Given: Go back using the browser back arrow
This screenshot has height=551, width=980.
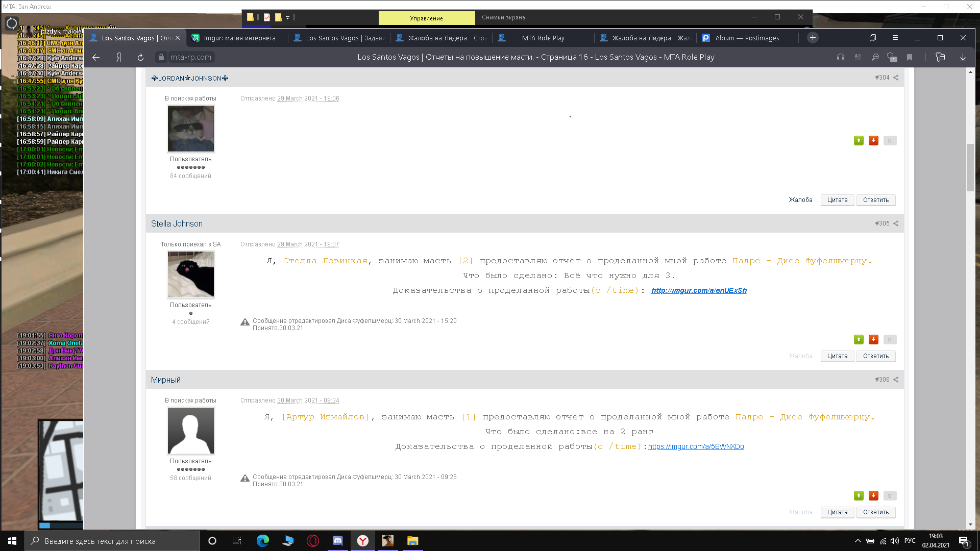Looking at the screenshot, I should tap(96, 57).
